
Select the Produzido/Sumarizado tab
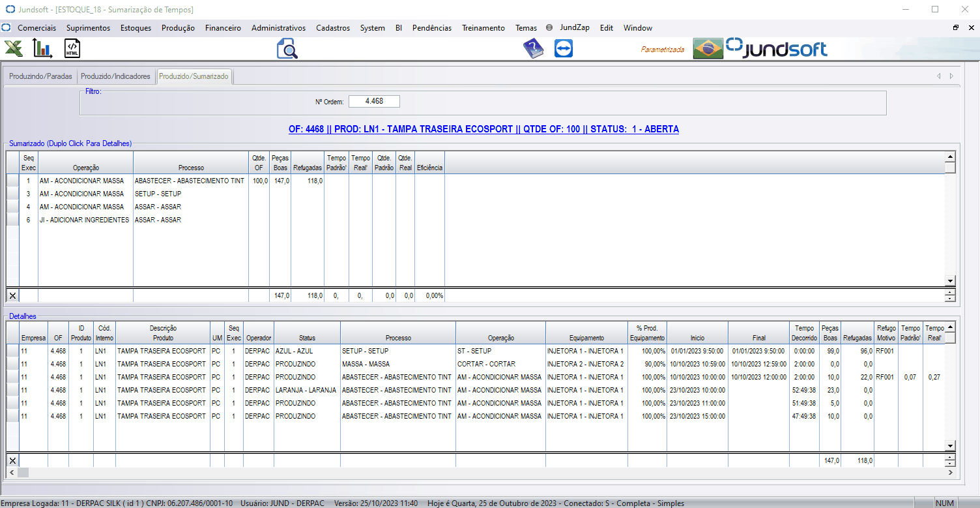click(x=194, y=76)
